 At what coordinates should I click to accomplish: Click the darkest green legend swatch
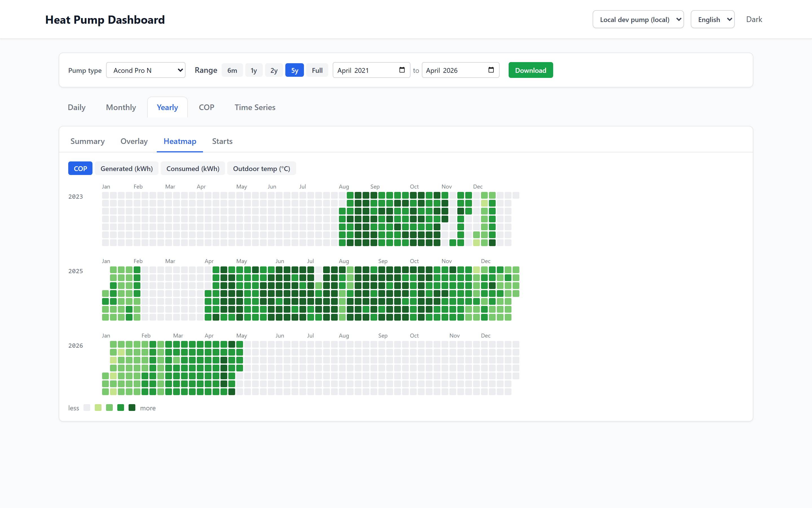click(132, 408)
